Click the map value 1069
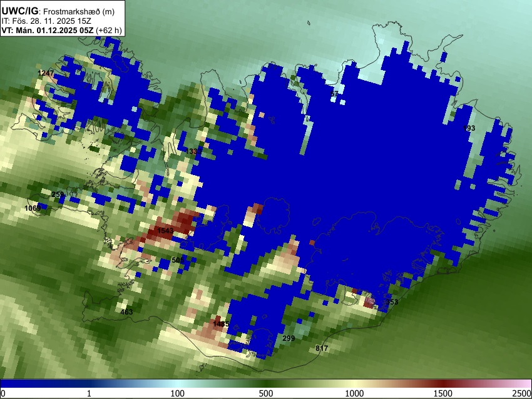Viewport: 532px width, 399px height. [x=33, y=208]
